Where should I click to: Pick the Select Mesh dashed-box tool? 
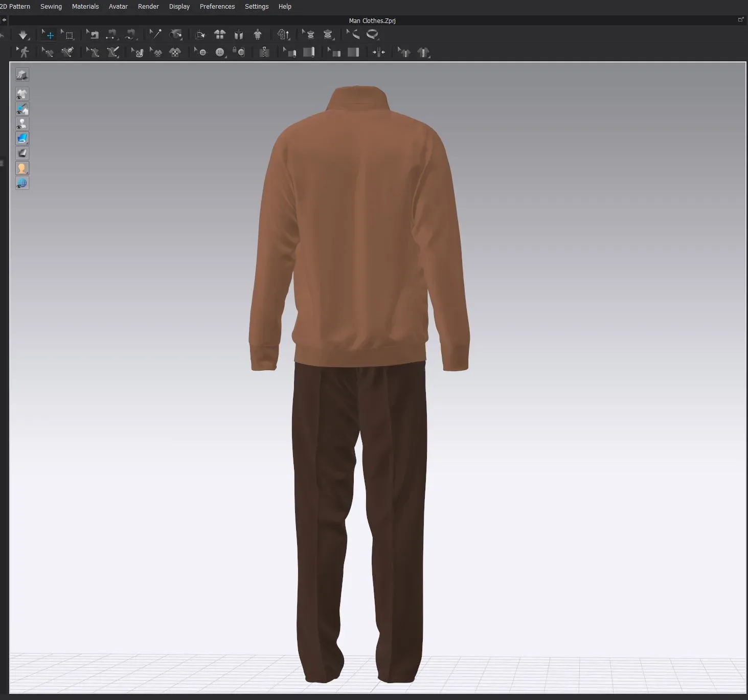68,35
